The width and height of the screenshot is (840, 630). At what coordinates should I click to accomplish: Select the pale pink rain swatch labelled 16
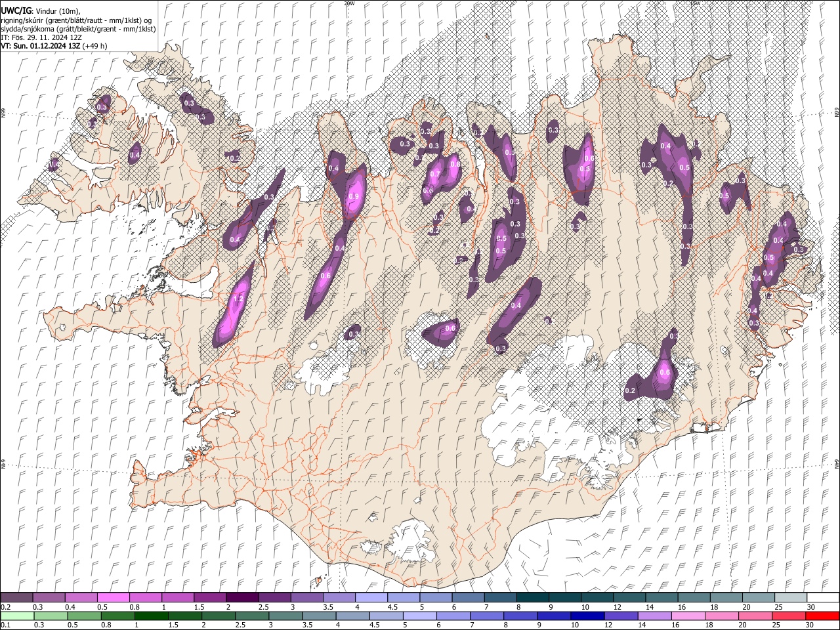[689, 616]
